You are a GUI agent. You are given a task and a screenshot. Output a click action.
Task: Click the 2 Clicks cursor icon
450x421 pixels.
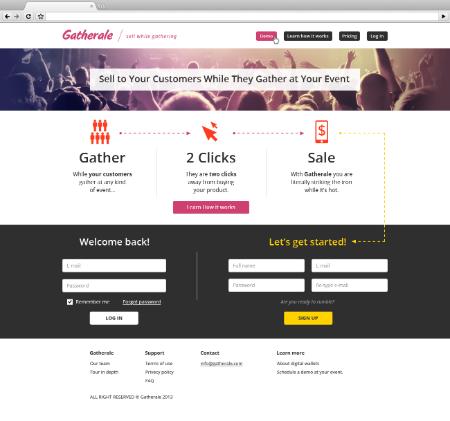[210, 131]
